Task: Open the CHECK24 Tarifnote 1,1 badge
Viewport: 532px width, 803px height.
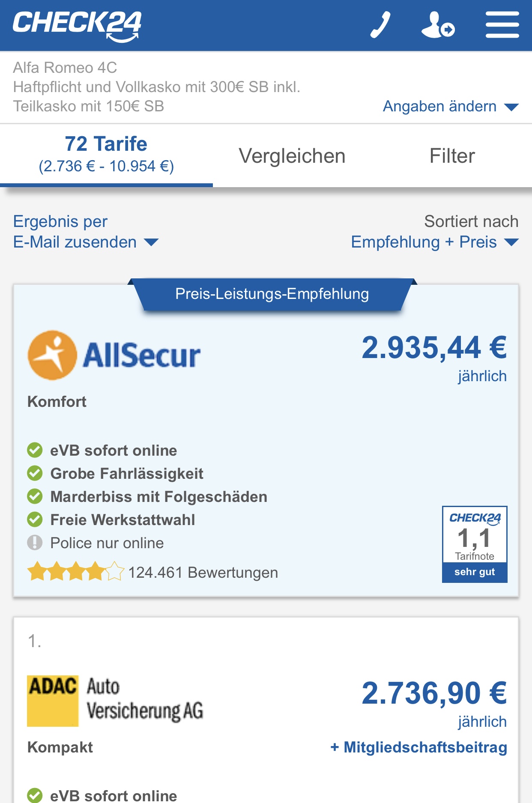Action: tap(475, 544)
